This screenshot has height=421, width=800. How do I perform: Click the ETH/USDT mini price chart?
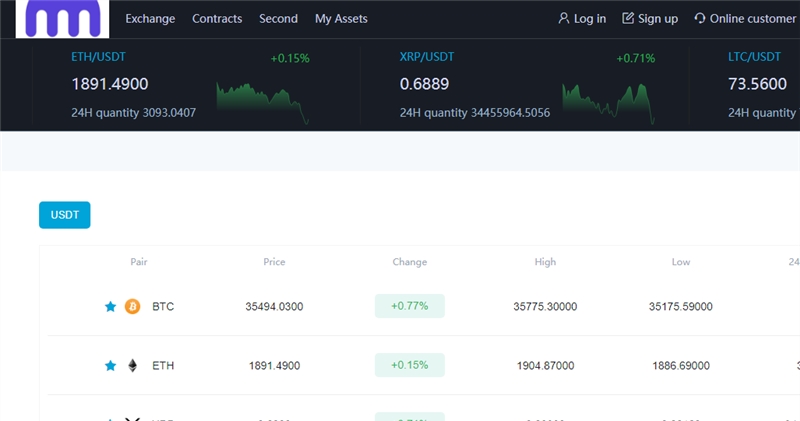(x=263, y=100)
